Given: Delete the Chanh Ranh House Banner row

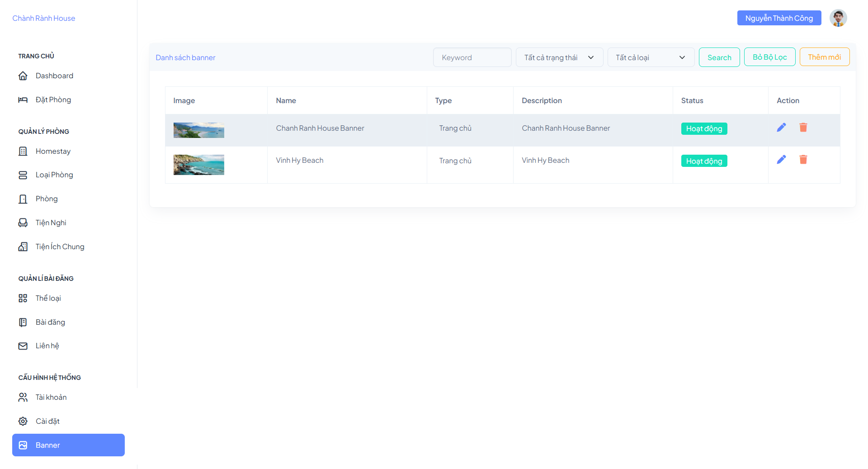Looking at the screenshot, I should click(x=803, y=128).
